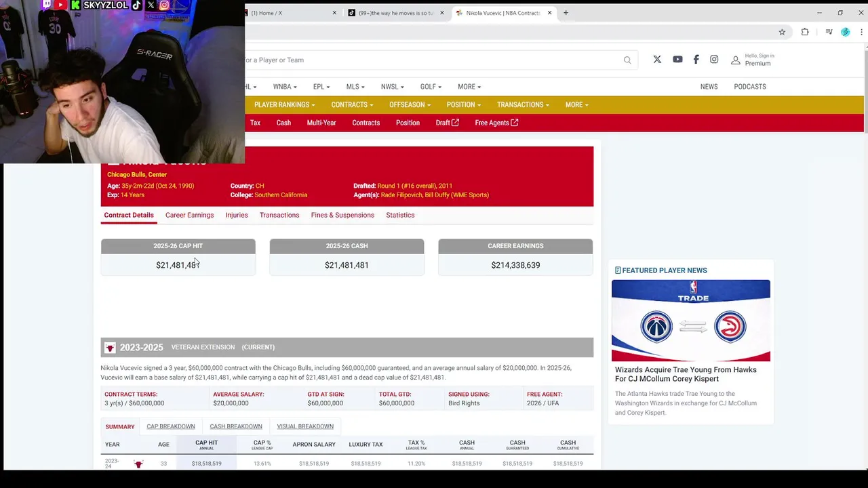The width and height of the screenshot is (868, 488).
Task: Select the SUMMARY contract view
Action: coord(120,426)
